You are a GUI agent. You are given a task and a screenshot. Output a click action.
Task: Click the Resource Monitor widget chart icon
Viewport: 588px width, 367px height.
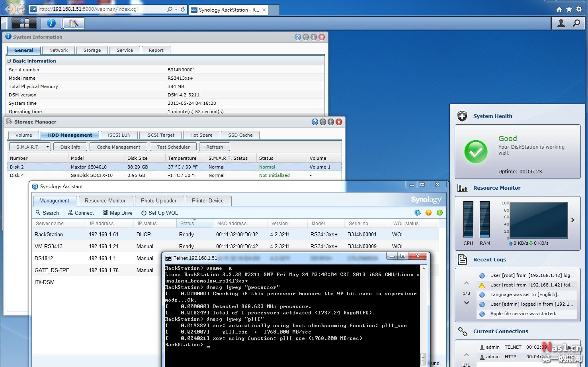pyautogui.click(x=462, y=188)
